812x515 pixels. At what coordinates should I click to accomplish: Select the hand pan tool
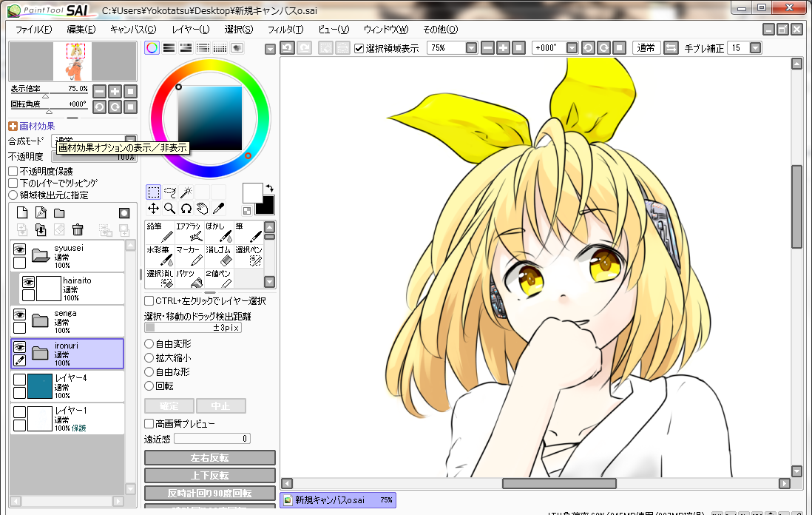202,208
